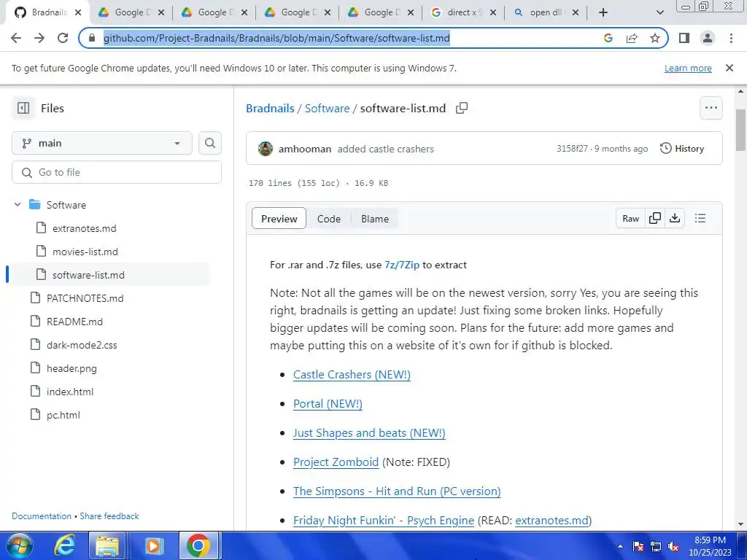
Task: Click the search files magnifier button
Action: 210,143
